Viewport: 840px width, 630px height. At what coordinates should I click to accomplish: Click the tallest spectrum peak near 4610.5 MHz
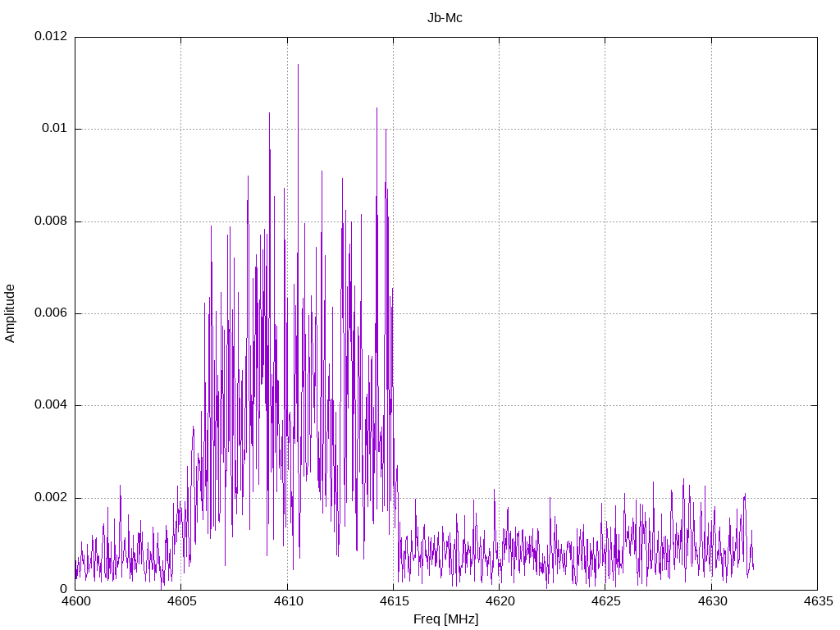(x=299, y=66)
